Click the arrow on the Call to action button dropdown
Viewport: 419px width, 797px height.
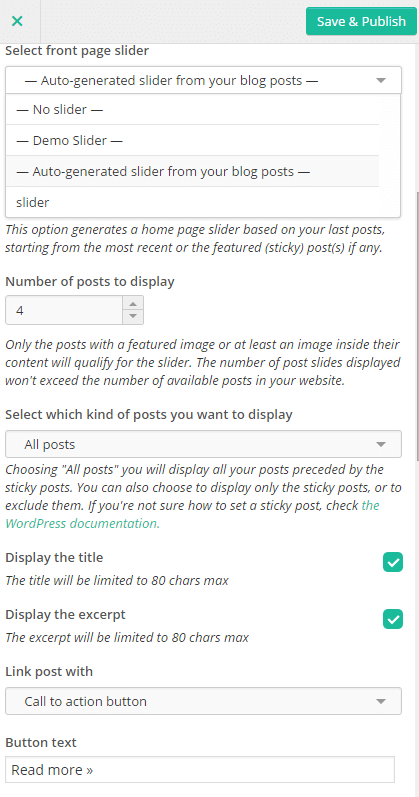click(381, 701)
